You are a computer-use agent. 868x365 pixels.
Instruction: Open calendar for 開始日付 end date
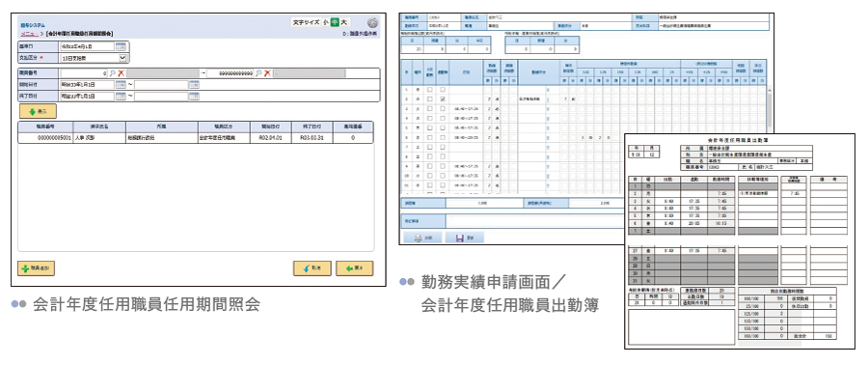194,85
